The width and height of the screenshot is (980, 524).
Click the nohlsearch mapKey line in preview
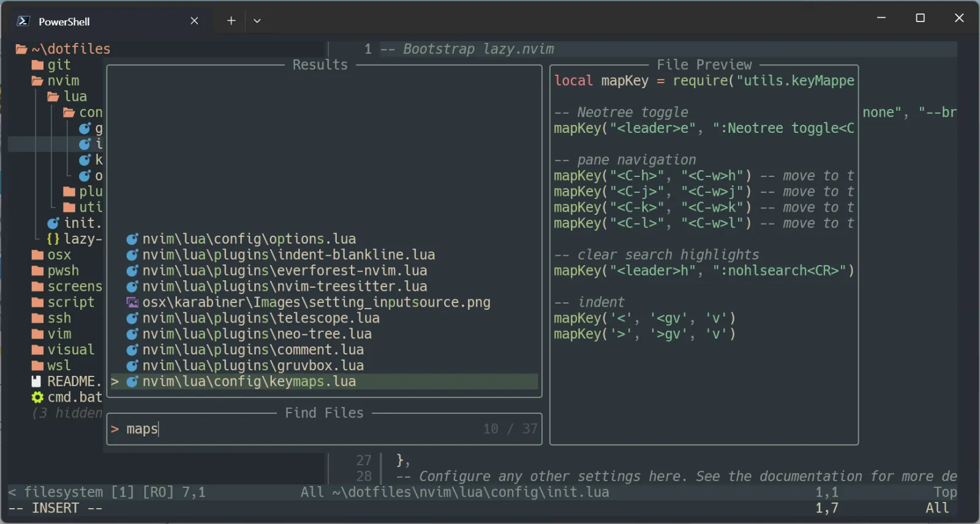704,271
